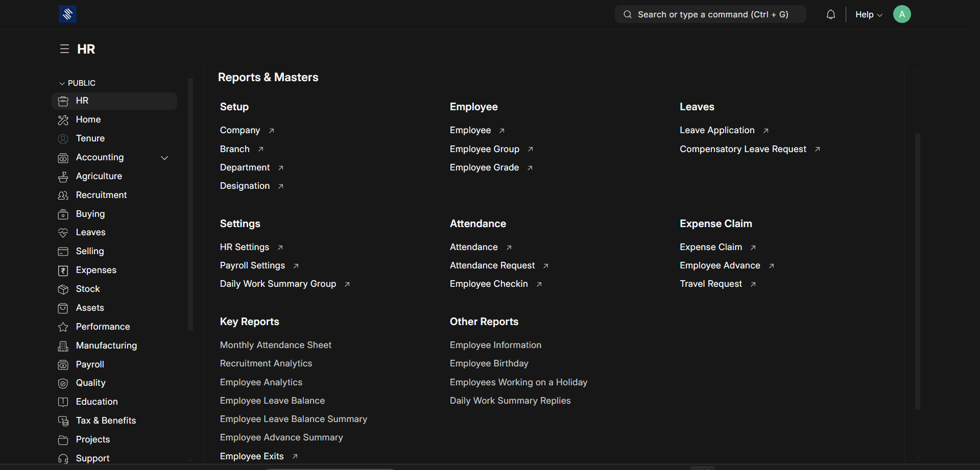Open the user avatar menu
Viewport: 980px width, 470px height.
point(901,14)
